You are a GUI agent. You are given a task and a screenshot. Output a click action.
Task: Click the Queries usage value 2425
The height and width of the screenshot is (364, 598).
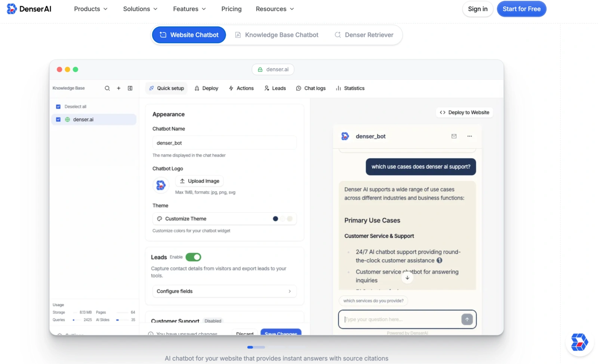88,320
